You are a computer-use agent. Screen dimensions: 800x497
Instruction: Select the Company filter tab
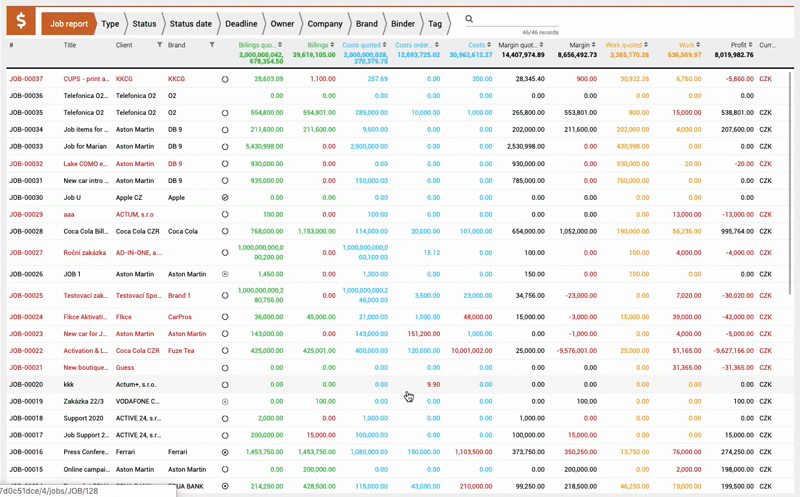pyautogui.click(x=325, y=23)
